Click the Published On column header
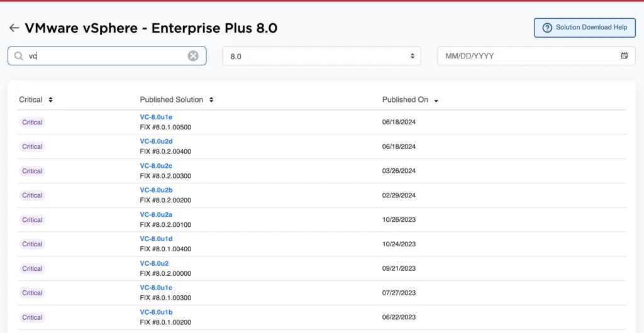644x333 pixels. [405, 100]
